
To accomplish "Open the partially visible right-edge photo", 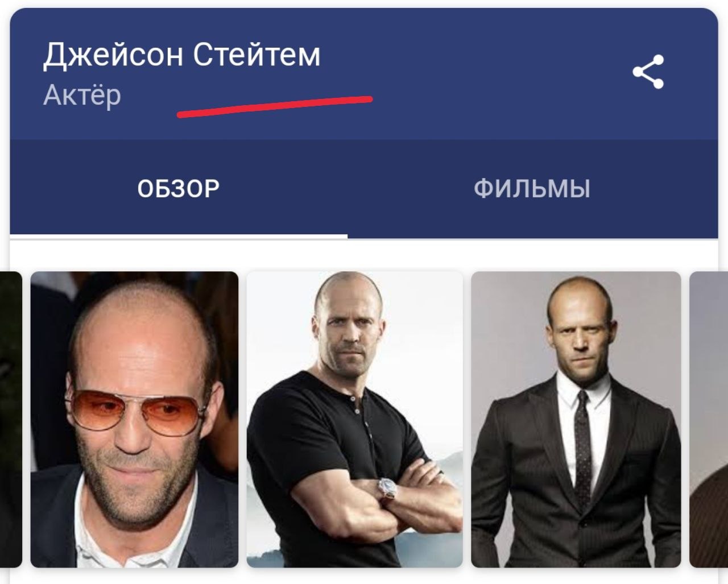I will [709, 420].
